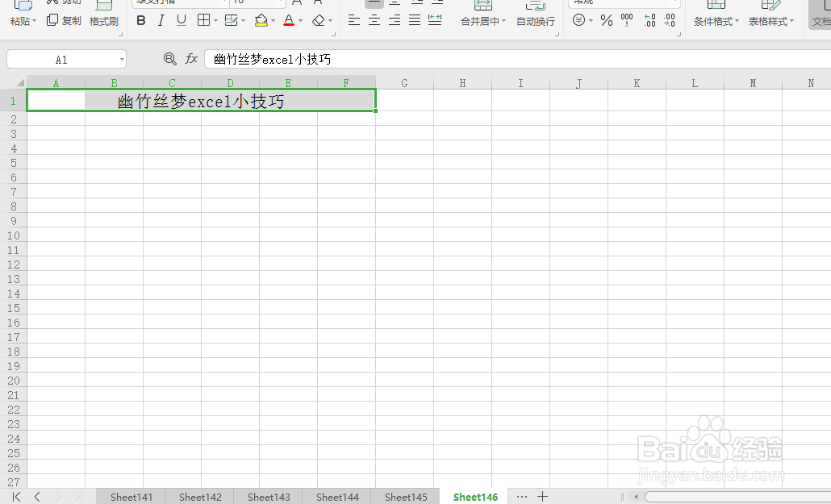The height and width of the screenshot is (504, 831).
Task: Add a new sheet with plus
Action: tap(542, 497)
